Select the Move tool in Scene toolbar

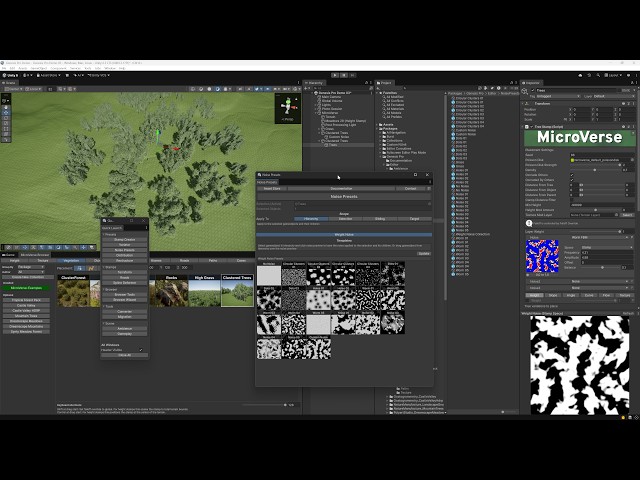pyautogui.click(x=6, y=113)
